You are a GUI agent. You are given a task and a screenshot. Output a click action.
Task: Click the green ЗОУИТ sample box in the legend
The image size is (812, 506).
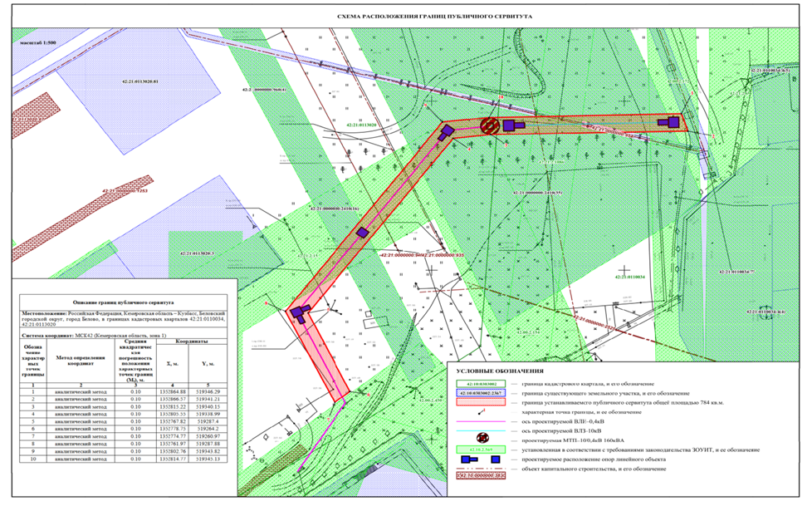478,448
